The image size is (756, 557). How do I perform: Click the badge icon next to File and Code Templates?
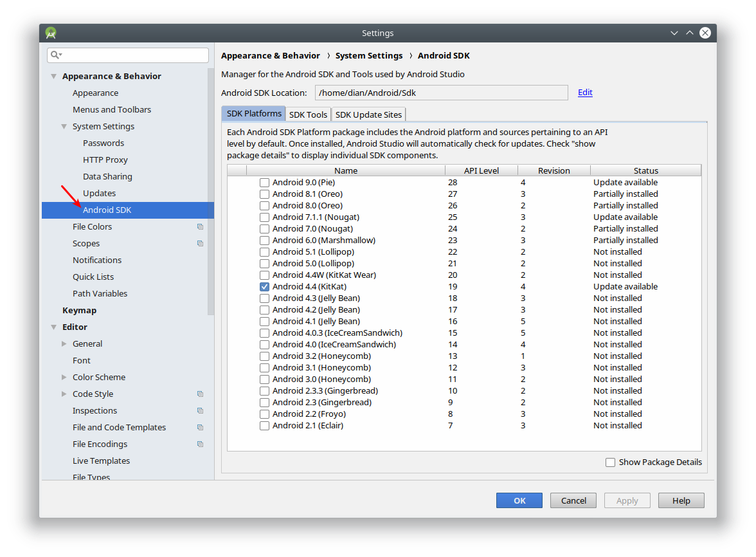click(x=200, y=427)
